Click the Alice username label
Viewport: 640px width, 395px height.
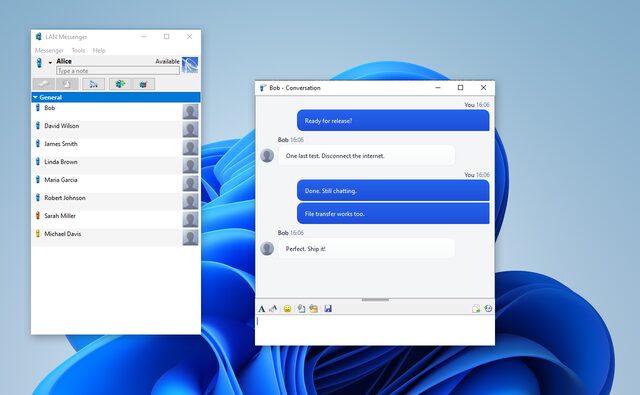tap(64, 61)
